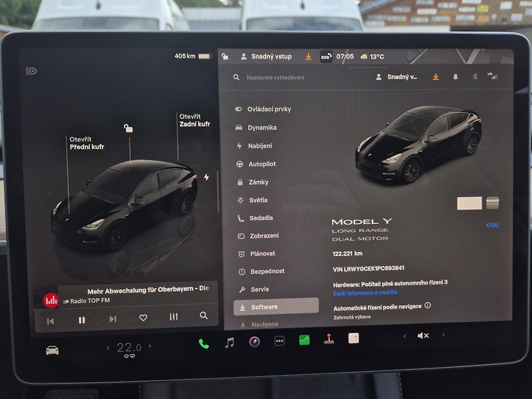Tap the 22.0 temperature readout
The width and height of the screenshot is (532, 399).
coord(129,347)
